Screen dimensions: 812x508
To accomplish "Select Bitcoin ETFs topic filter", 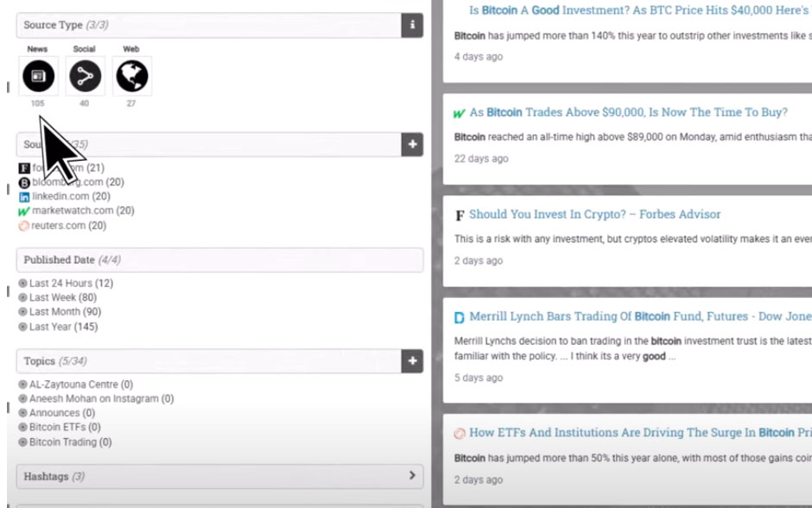I will coord(60,427).
